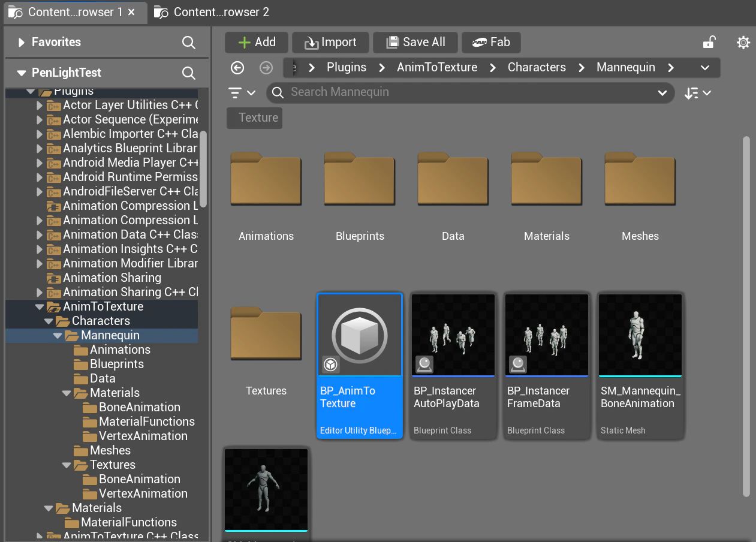
Task: Select Analytics Blueprint Library tree item
Action: coord(130,148)
